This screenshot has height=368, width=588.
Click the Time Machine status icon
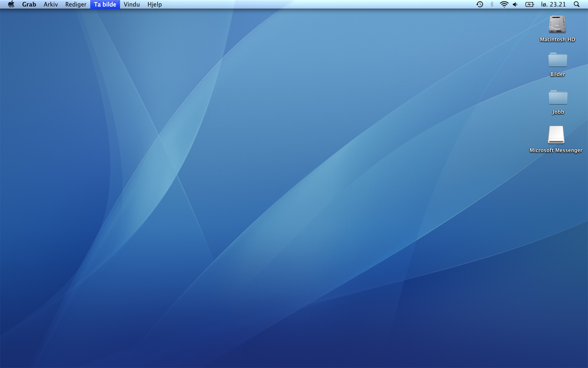pos(480,4)
